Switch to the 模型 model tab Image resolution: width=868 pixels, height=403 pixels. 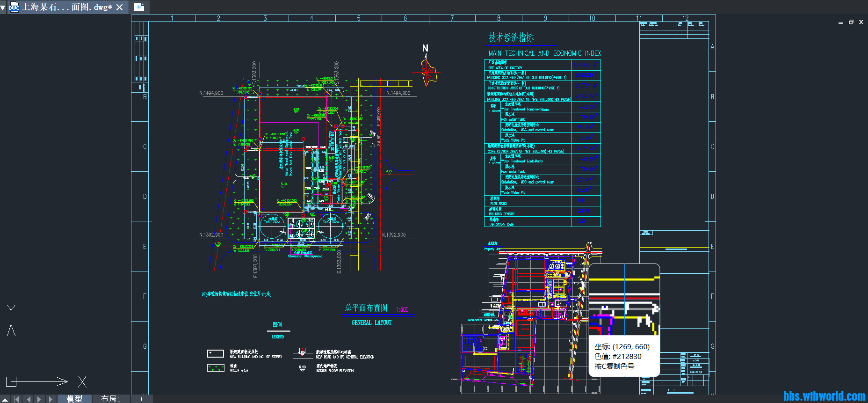click(x=74, y=399)
